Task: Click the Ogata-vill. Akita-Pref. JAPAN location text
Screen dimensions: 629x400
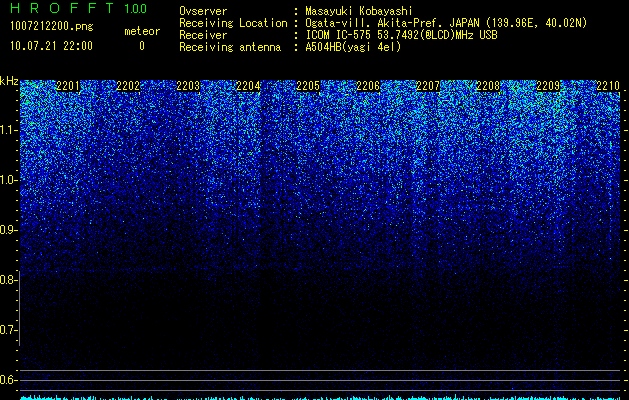Action: (x=446, y=23)
